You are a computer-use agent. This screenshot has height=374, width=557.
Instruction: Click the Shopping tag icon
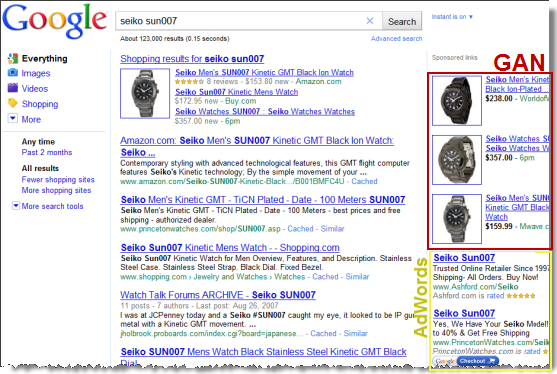pyautogui.click(x=13, y=103)
